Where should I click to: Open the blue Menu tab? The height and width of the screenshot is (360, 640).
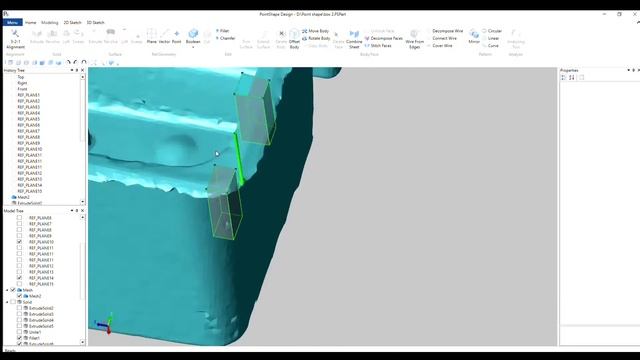(12, 22)
